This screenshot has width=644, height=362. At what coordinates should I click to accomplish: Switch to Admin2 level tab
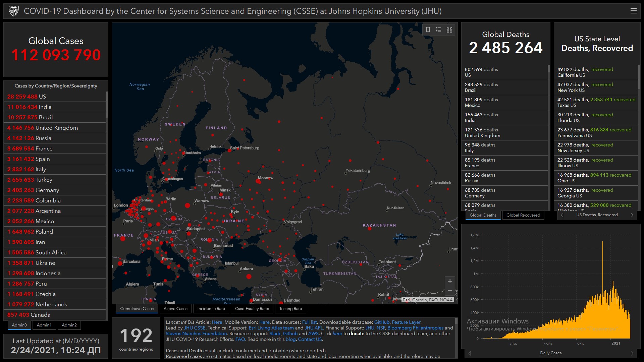(x=69, y=325)
